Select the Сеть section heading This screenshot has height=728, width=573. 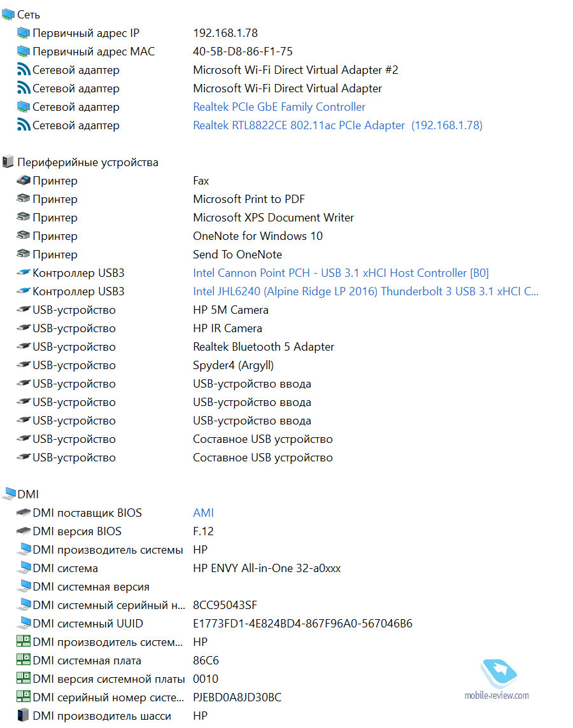click(x=28, y=15)
